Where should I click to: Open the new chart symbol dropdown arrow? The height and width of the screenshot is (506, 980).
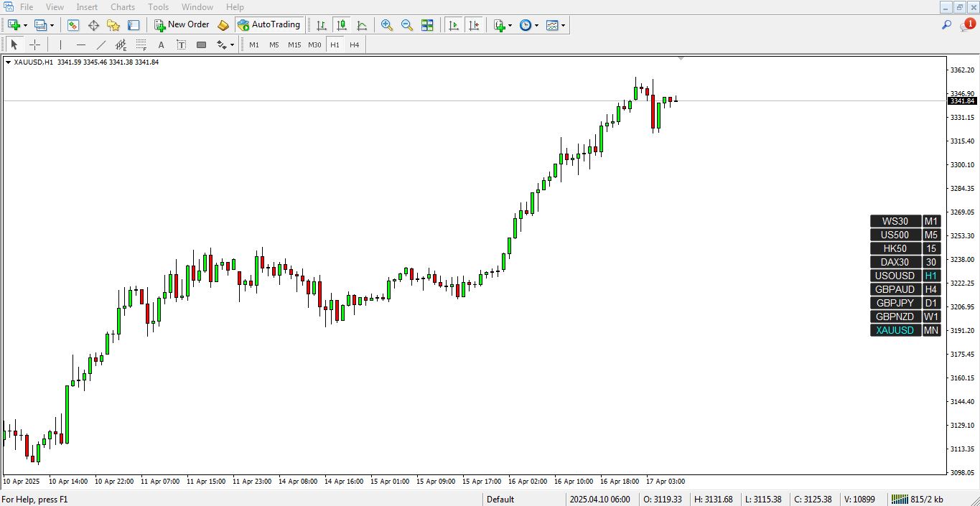tap(25, 25)
